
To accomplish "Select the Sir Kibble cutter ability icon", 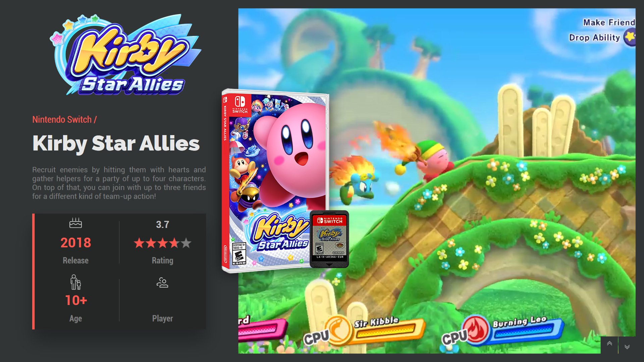I will click(339, 330).
